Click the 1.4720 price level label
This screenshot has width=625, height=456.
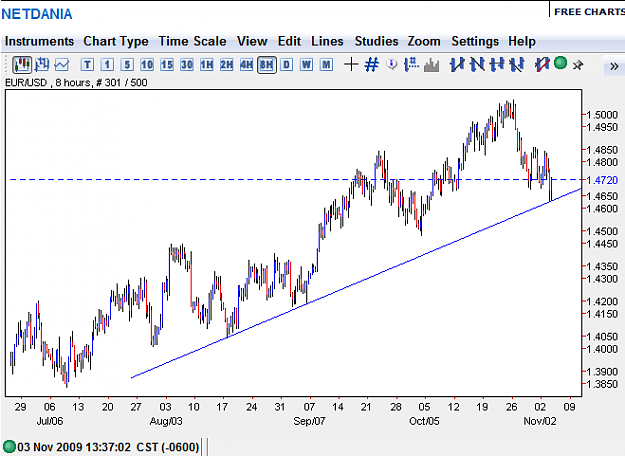click(x=601, y=180)
